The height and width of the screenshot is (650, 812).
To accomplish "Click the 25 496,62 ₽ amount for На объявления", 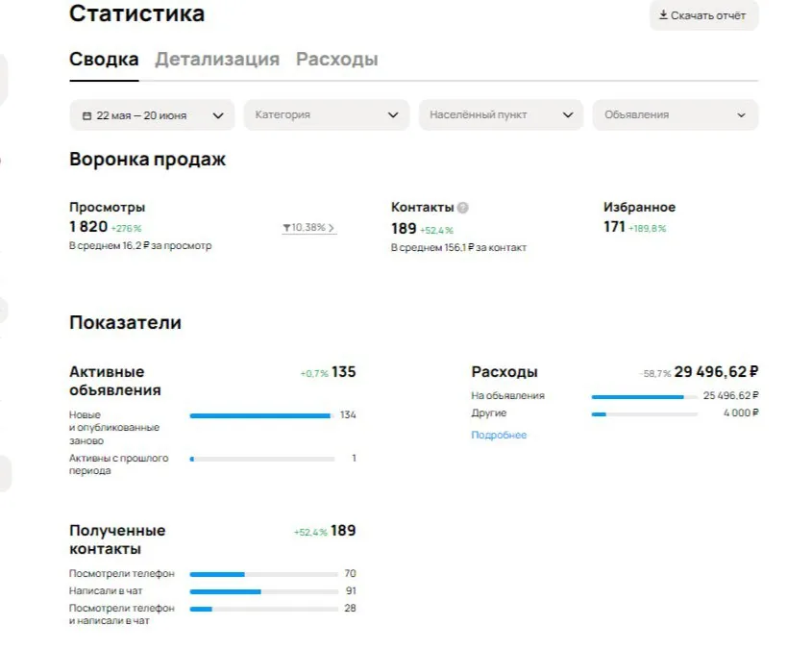I will click(x=730, y=395).
